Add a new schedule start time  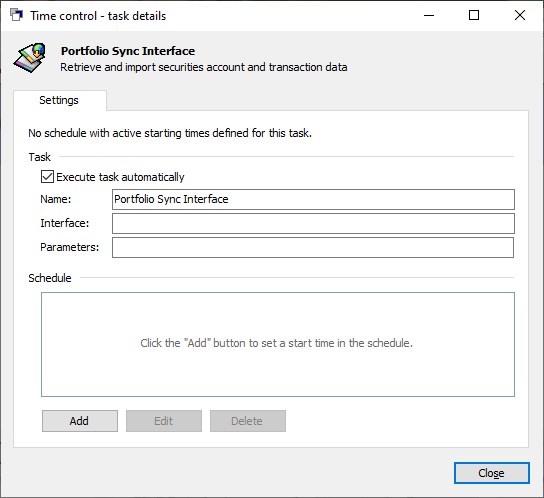(x=80, y=421)
